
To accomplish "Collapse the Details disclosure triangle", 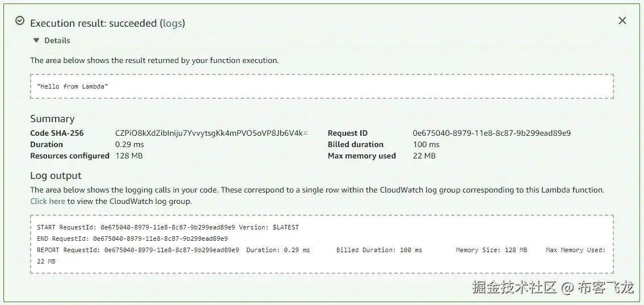I will point(36,40).
